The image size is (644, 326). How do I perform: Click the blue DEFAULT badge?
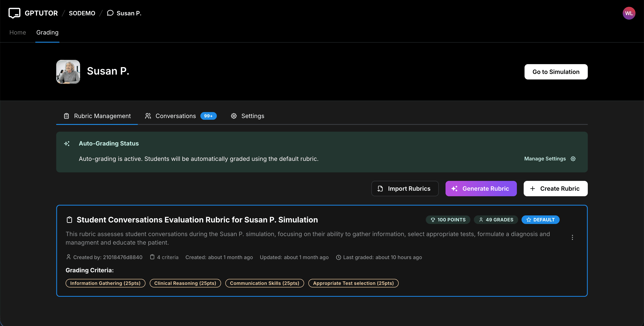coord(540,220)
